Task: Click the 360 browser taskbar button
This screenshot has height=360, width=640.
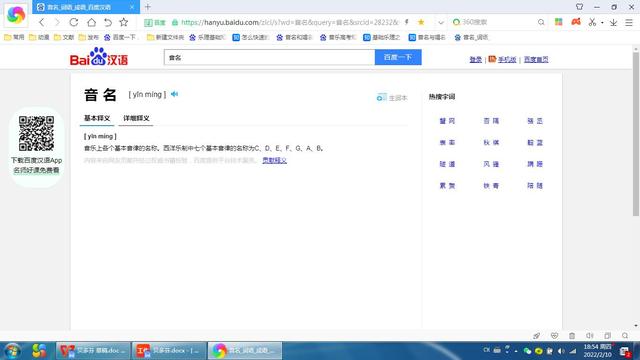Action: tap(244, 351)
